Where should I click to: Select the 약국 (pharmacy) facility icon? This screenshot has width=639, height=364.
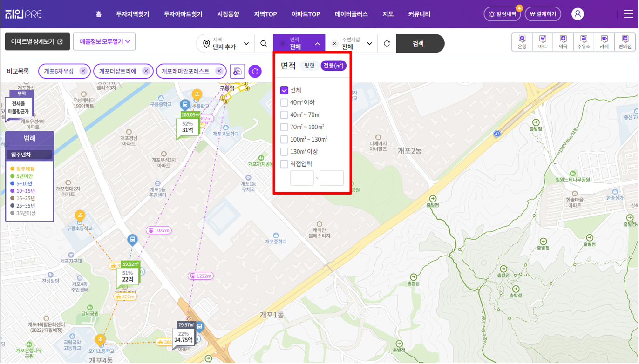coord(563,42)
